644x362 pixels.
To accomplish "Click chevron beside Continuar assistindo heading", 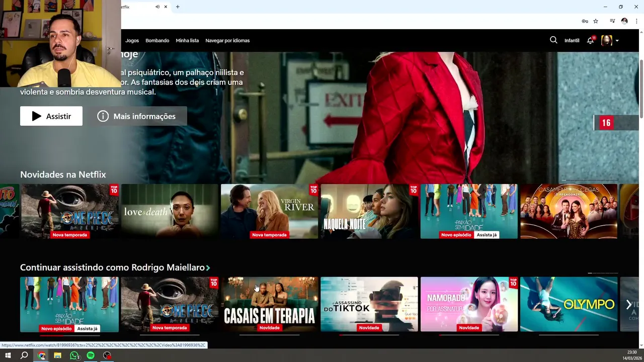I will (208, 268).
